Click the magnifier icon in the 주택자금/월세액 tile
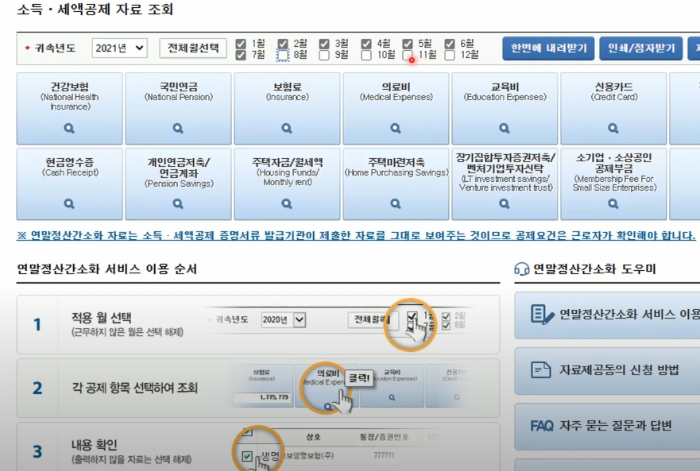 tap(287, 204)
